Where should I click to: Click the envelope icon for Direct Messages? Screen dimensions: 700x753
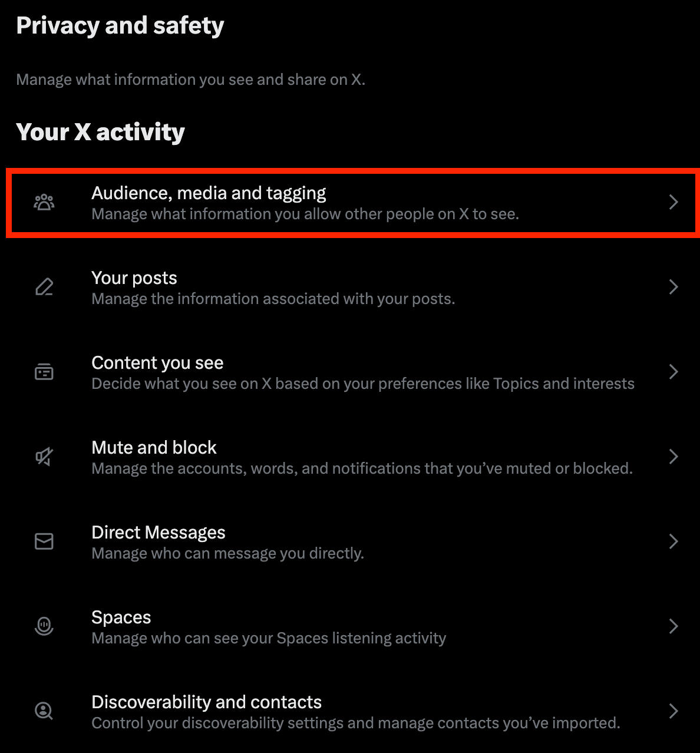[x=44, y=541]
